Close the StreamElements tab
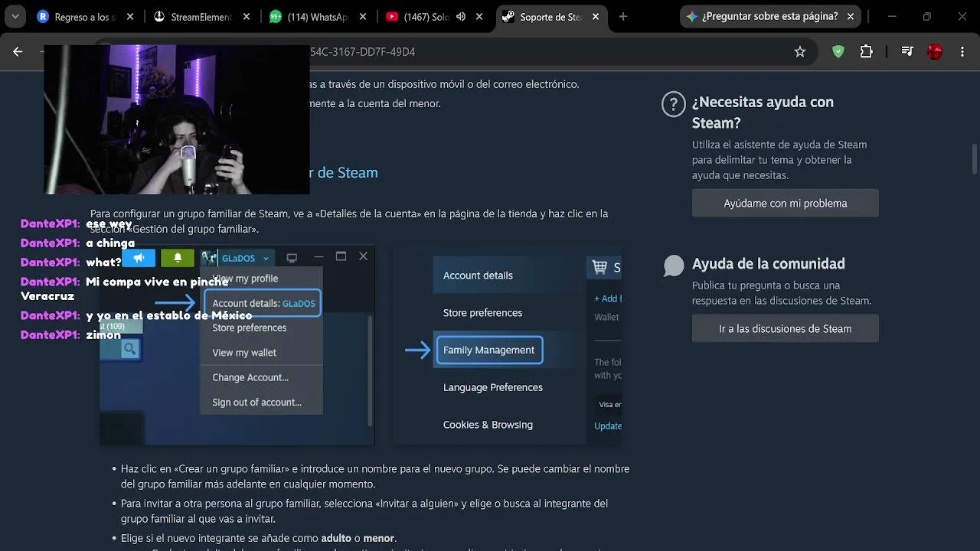The image size is (980, 551). pyautogui.click(x=246, y=17)
